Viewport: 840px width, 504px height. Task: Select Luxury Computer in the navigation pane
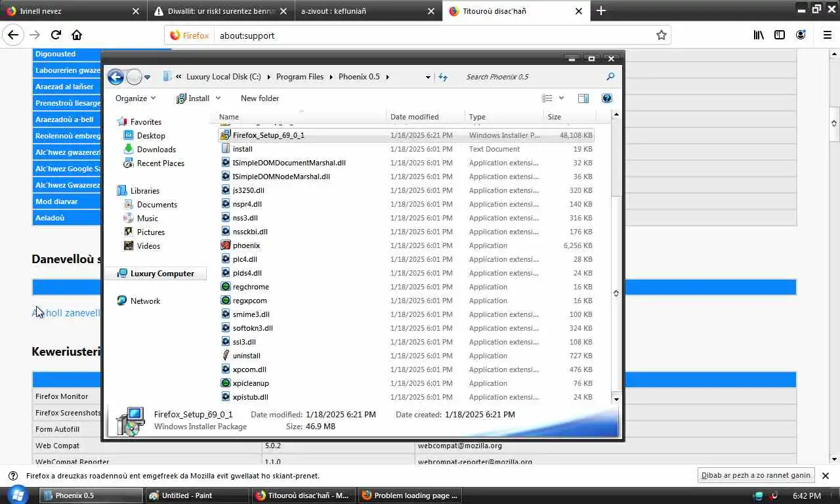click(156, 274)
